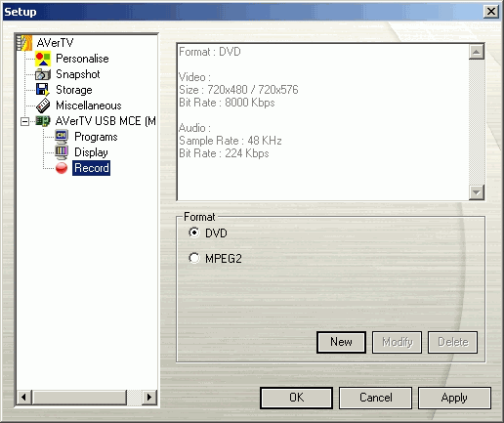This screenshot has width=504, height=423.
Task: Click the red Record icon
Action: click(x=62, y=168)
